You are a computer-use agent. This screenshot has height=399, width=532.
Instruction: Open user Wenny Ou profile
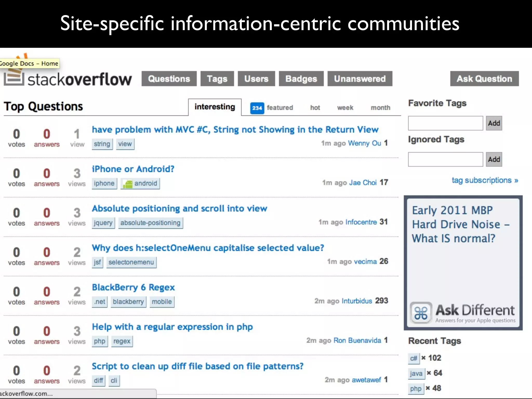364,143
